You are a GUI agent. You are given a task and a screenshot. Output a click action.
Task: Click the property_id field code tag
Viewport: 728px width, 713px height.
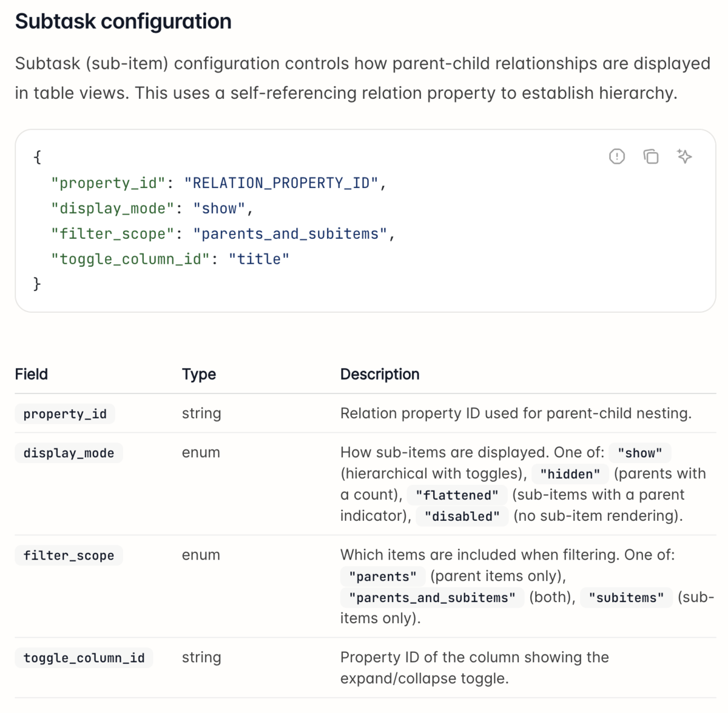pos(65,413)
